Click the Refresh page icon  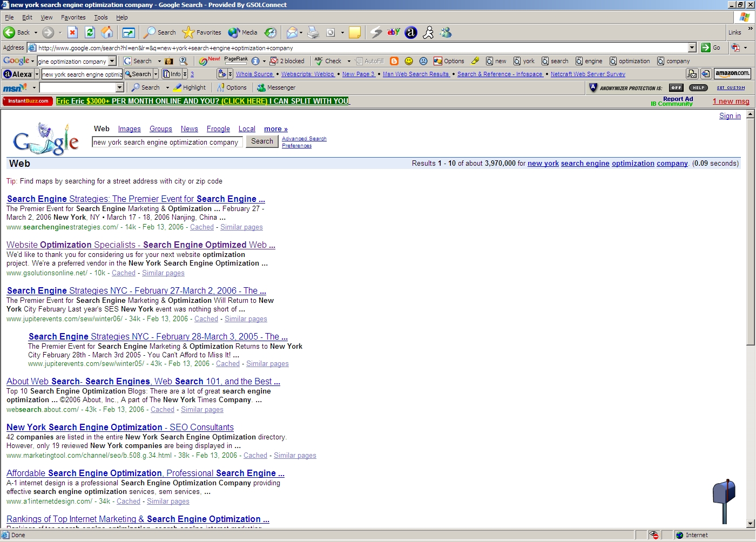pos(90,32)
